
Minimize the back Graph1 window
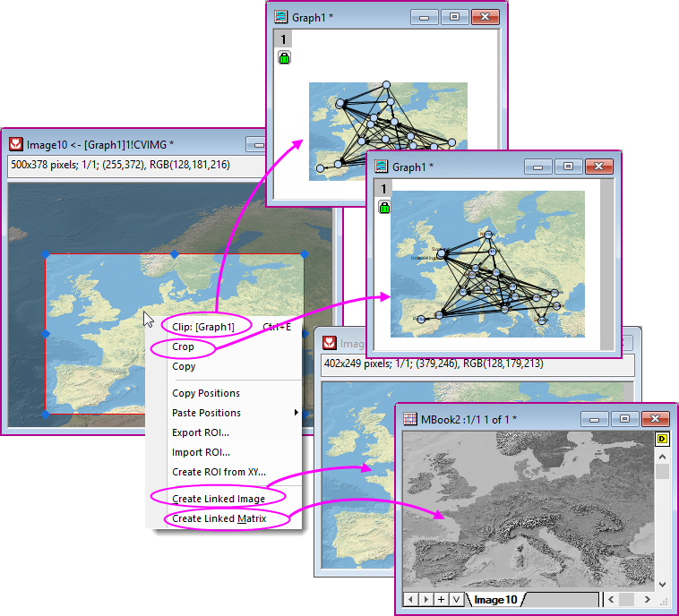tap(424, 17)
